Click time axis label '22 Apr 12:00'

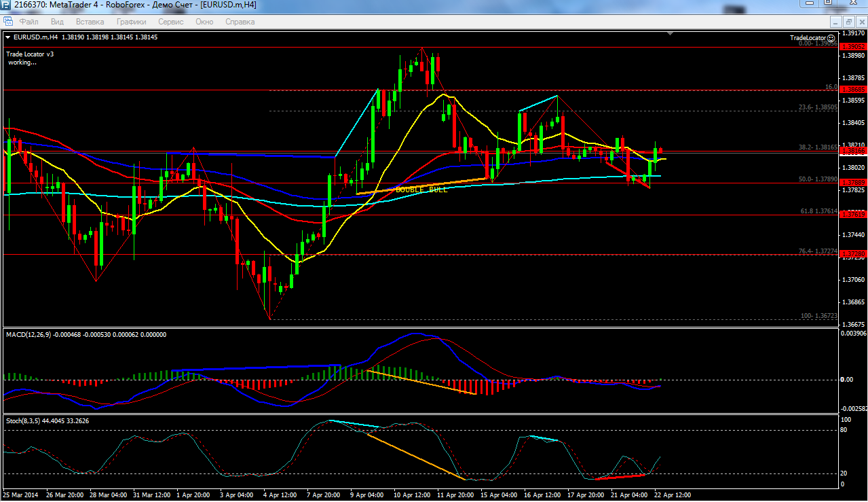tap(671, 495)
